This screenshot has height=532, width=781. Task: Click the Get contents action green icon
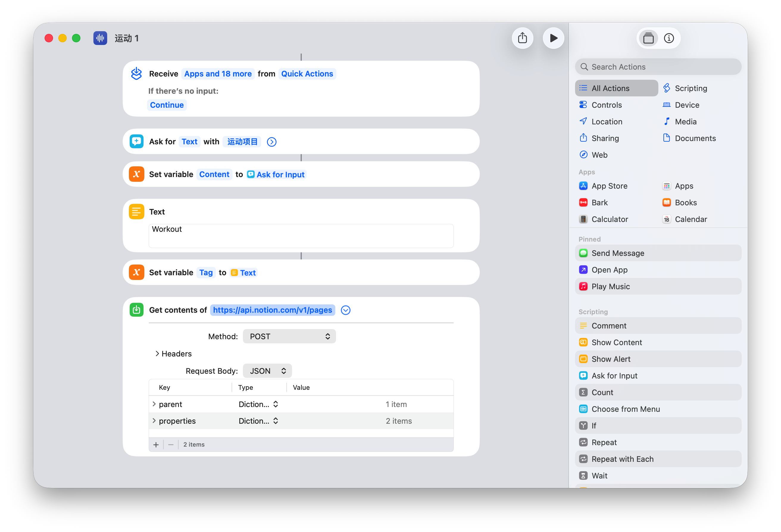pos(136,310)
